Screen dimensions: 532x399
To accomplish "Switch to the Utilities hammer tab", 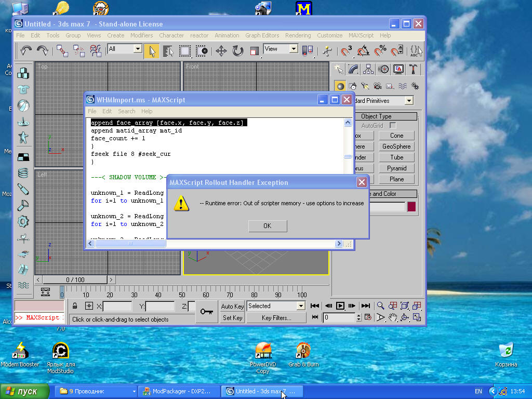I will [x=413, y=70].
